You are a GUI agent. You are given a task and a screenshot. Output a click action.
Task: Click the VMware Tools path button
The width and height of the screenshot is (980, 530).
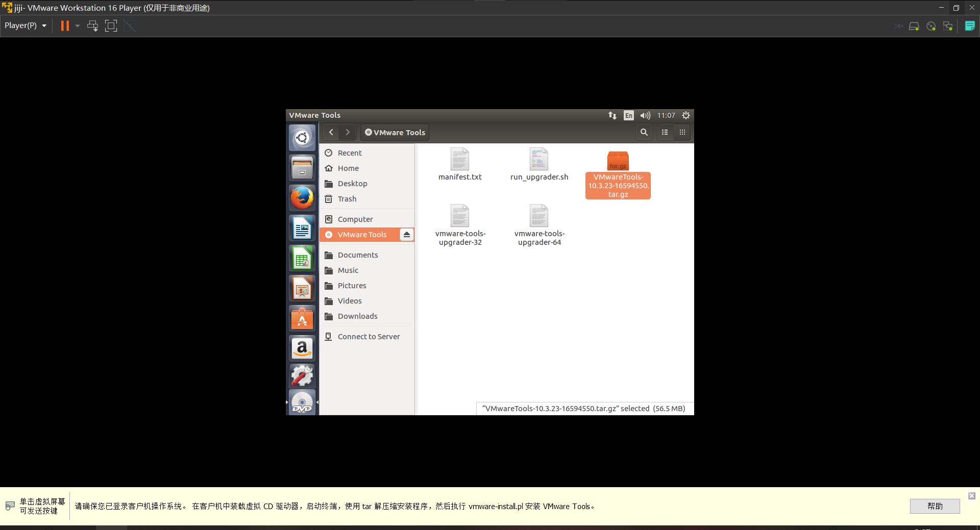tap(395, 132)
